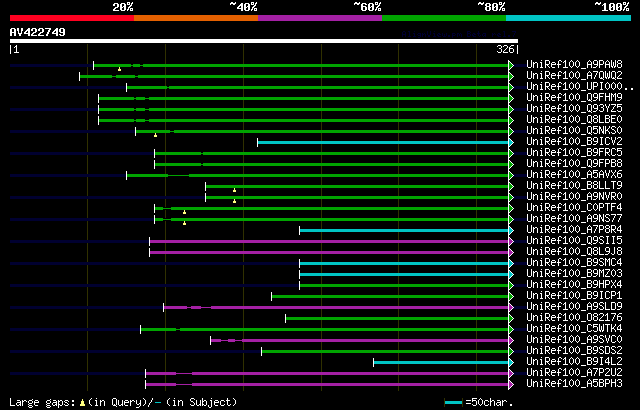This screenshot has width=640, height=410.
Task: Click the purple end arrow of A5BPH3 alignment
Action: tap(511, 385)
